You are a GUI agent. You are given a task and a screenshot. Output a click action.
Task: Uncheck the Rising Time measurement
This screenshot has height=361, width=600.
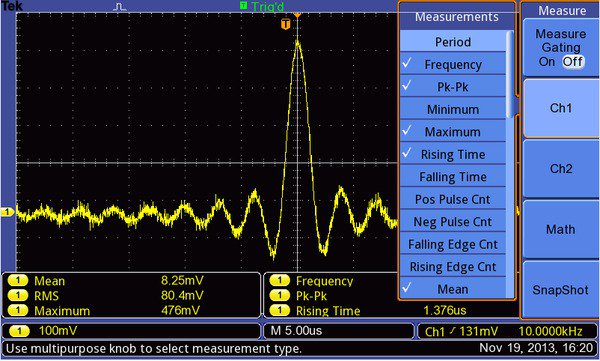tap(453, 154)
